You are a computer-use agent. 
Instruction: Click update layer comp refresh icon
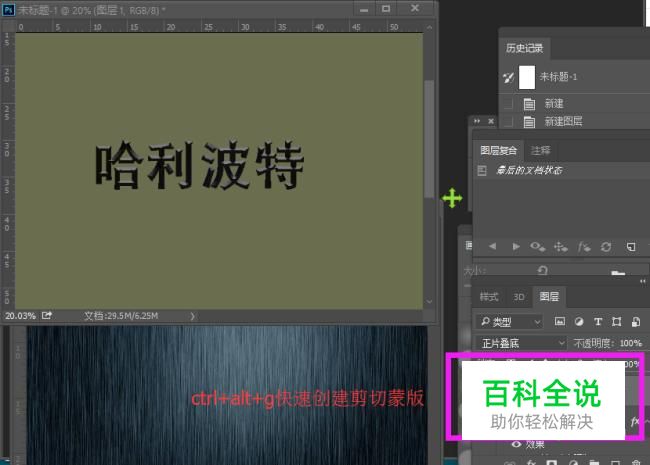(x=606, y=247)
